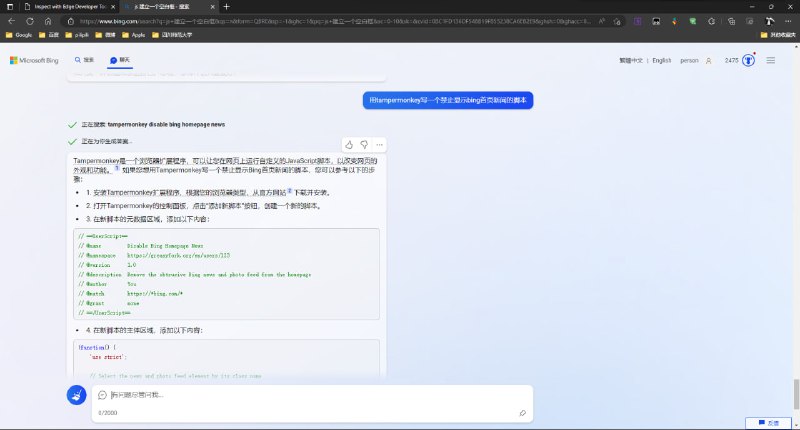View site information lock icon
This screenshot has height=430, width=800.
71,21
